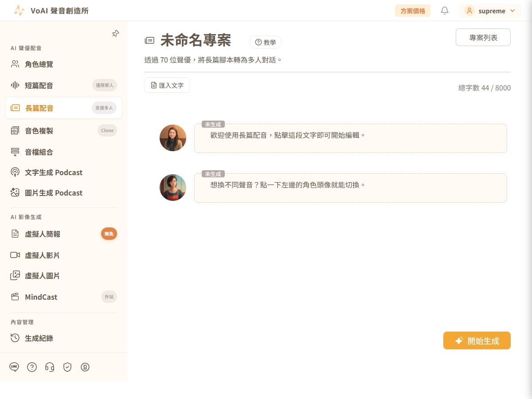The width and height of the screenshot is (532, 399).
Task: Click the waveform icon next to 短篇配音
Action: [x=15, y=85]
